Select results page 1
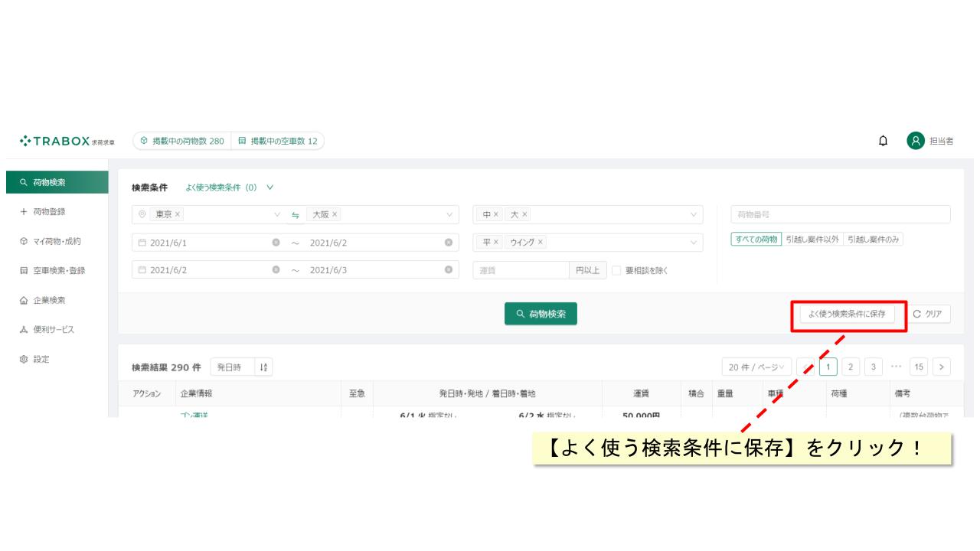 (x=828, y=367)
